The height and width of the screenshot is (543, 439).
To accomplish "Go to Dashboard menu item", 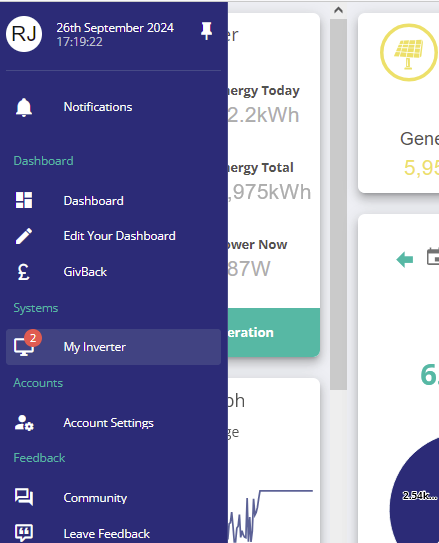I will click(93, 201).
